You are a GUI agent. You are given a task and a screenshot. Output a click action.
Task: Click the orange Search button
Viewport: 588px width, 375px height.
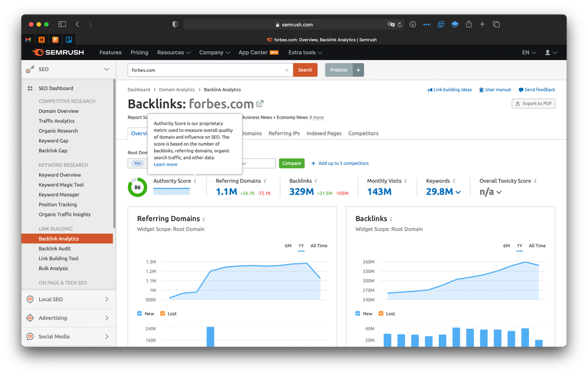pyautogui.click(x=305, y=70)
